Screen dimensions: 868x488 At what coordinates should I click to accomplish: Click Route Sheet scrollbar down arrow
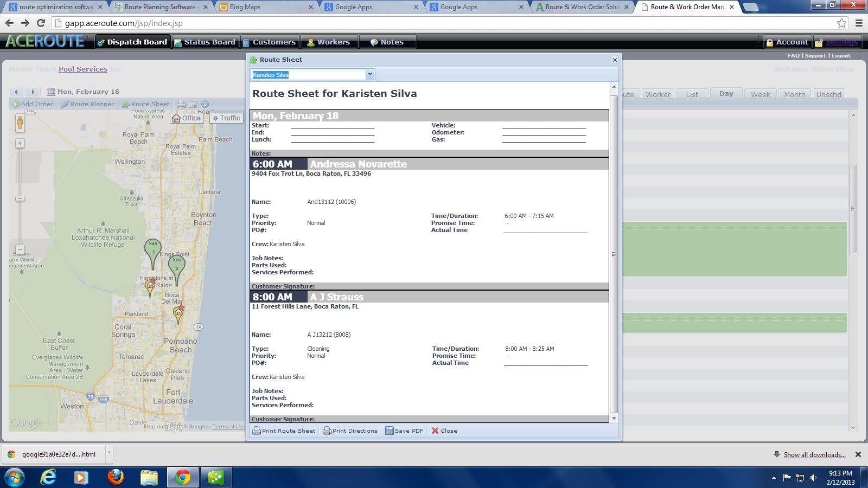(x=614, y=418)
